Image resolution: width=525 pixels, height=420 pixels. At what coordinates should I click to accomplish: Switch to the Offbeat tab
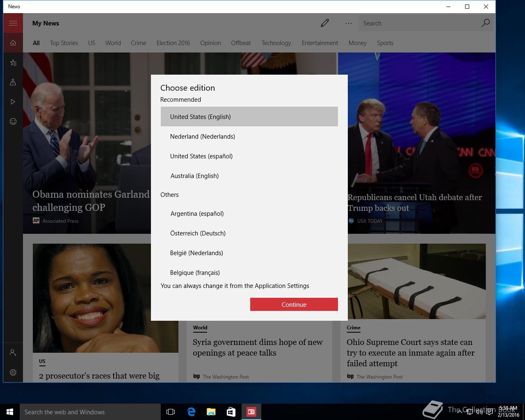click(241, 43)
